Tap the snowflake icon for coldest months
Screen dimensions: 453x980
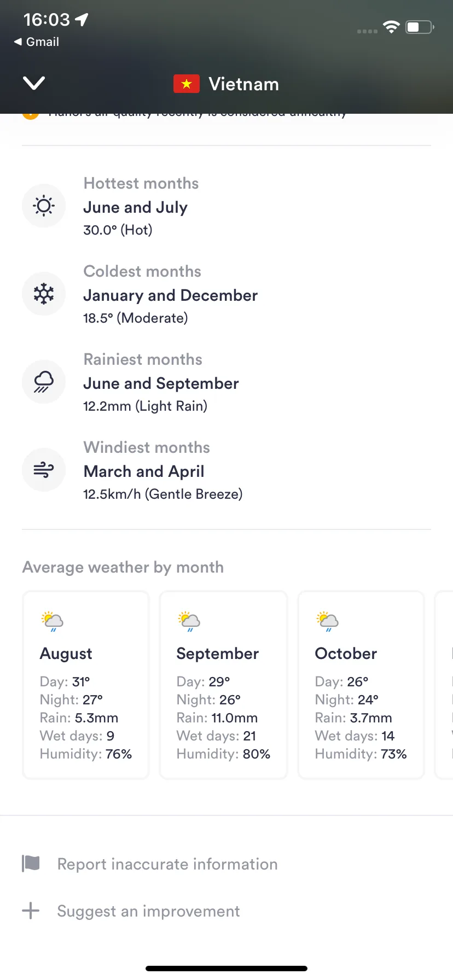44,294
